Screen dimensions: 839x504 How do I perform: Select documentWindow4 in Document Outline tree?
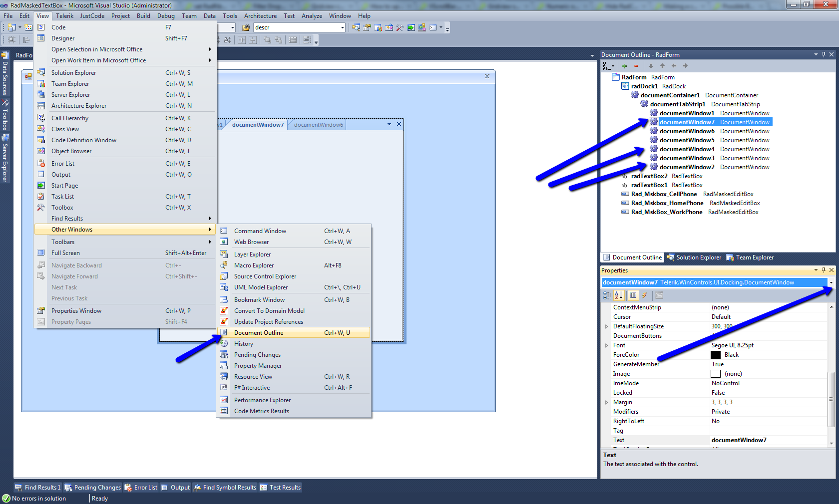click(687, 149)
